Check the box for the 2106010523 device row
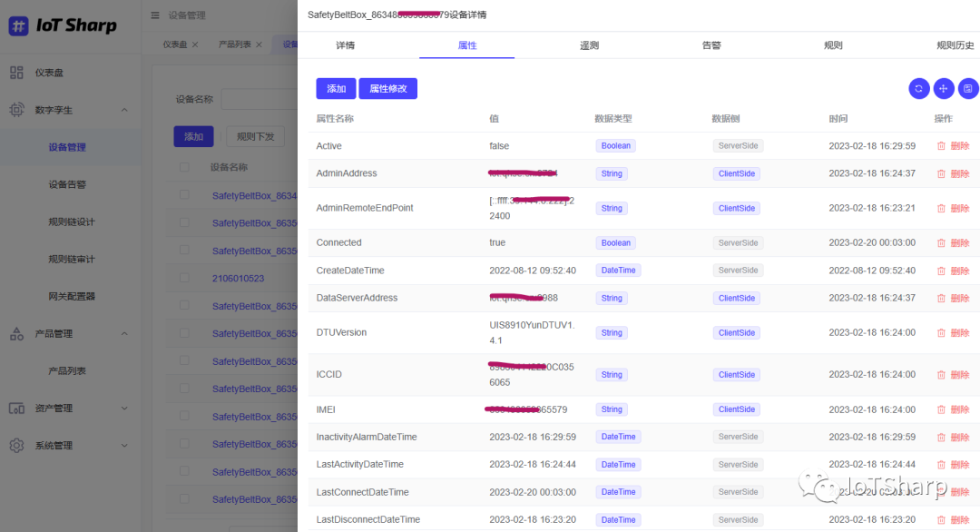This screenshot has width=980, height=532. coord(185,279)
